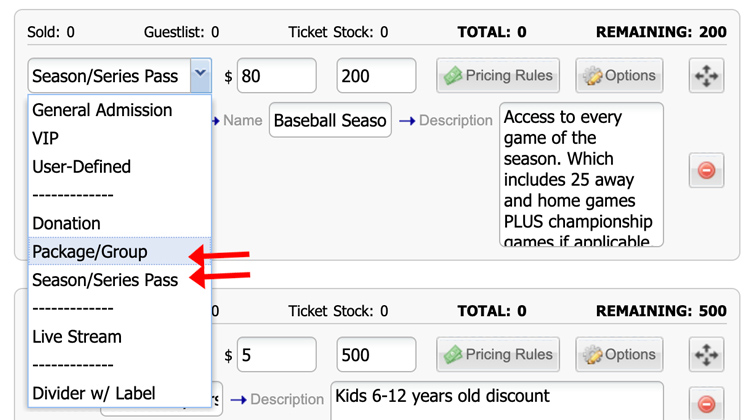Screen dimensions: 750x420
Task: Open Pricing Rules for the $5 ticket
Action: 498,354
